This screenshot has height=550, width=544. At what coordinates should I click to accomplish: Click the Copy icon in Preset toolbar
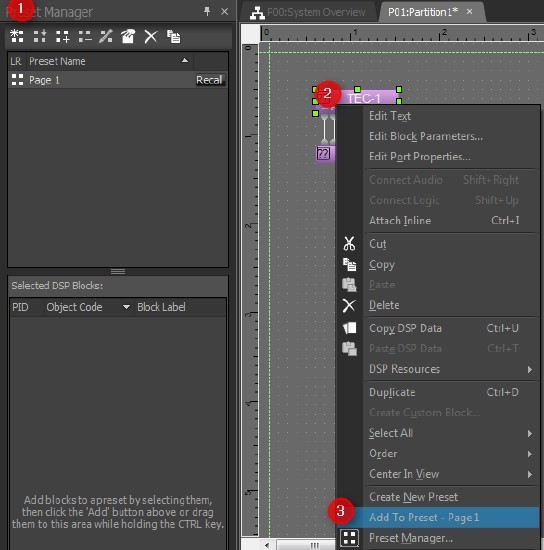[174, 36]
